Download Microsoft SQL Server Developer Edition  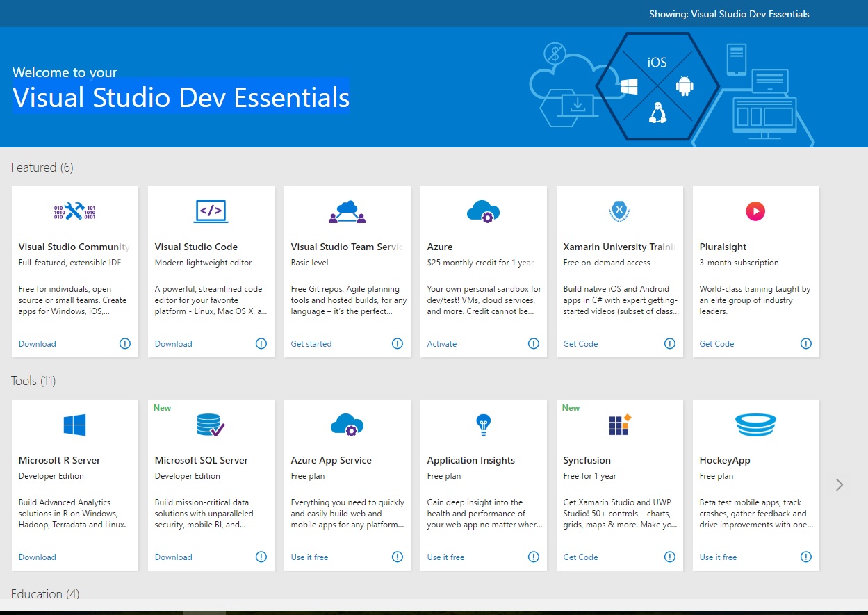tap(174, 557)
